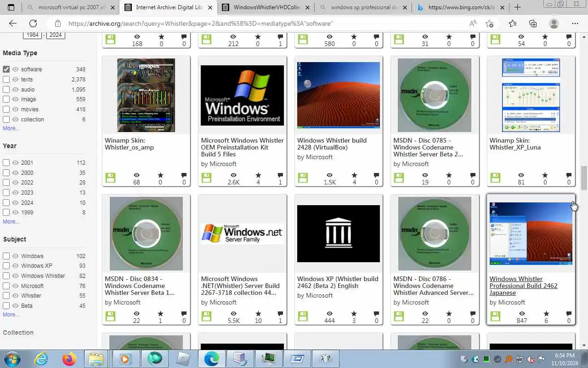Image resolution: width=588 pixels, height=368 pixels.
Task: Open Windows Whistler Professional Build 2462 Japanese link
Action: [523, 286]
